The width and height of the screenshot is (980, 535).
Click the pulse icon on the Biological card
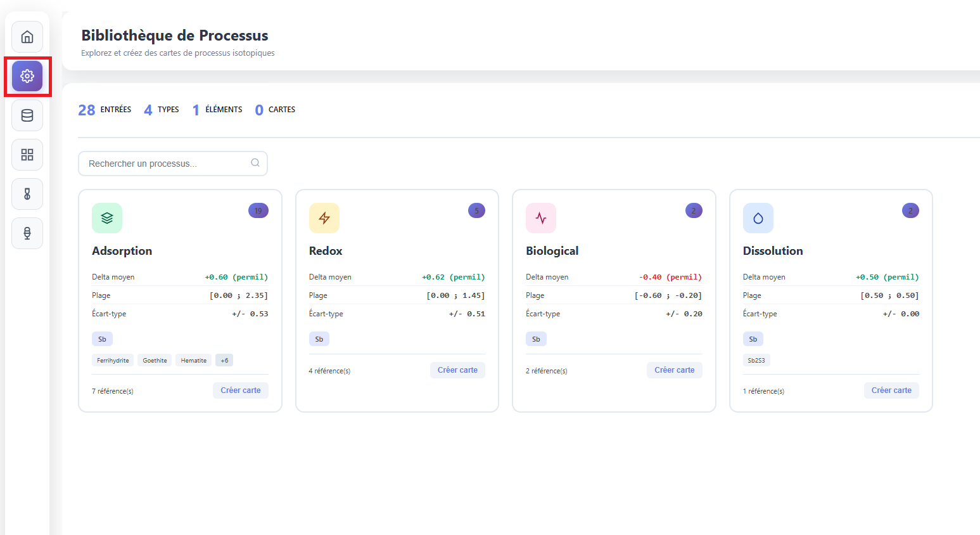[541, 217]
